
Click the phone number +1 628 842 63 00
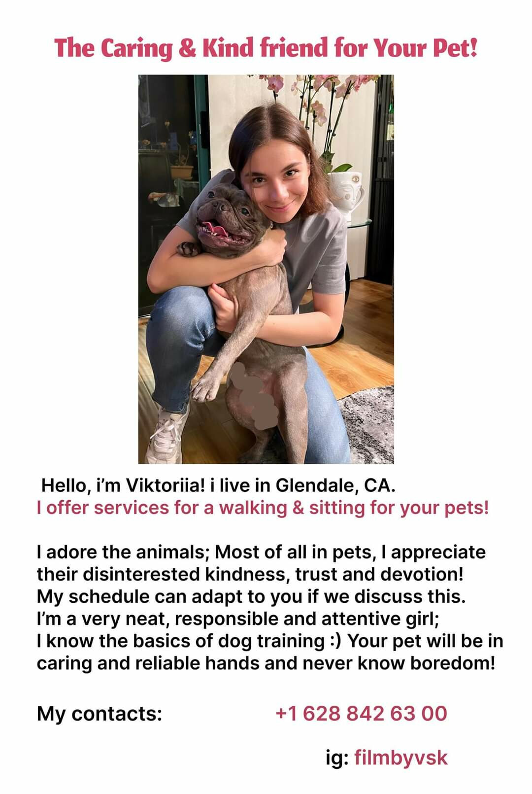point(361,713)
